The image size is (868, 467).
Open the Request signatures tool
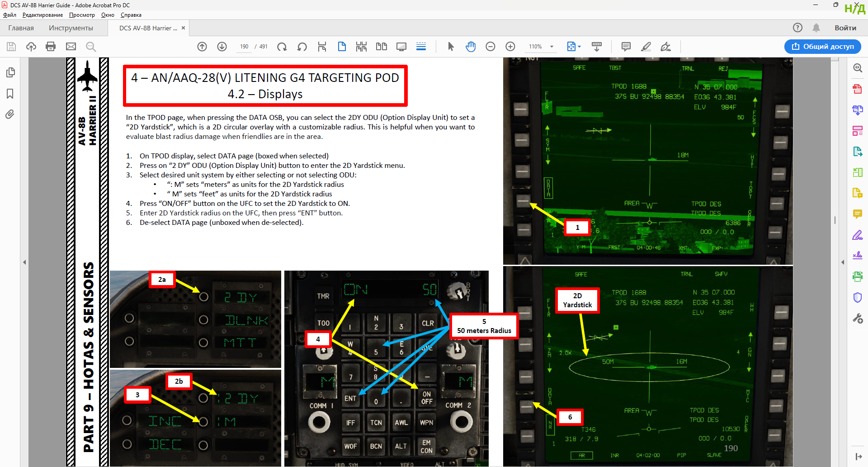858,256
